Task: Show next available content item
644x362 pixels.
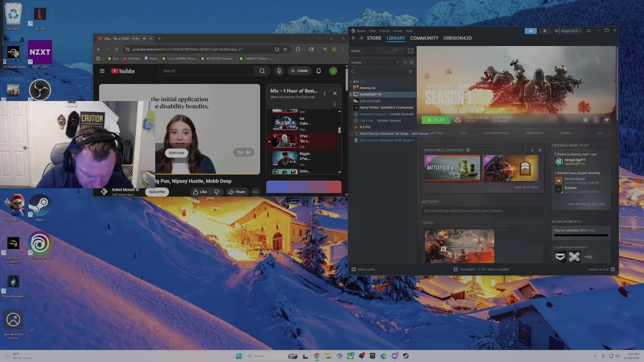Action: click(532, 150)
